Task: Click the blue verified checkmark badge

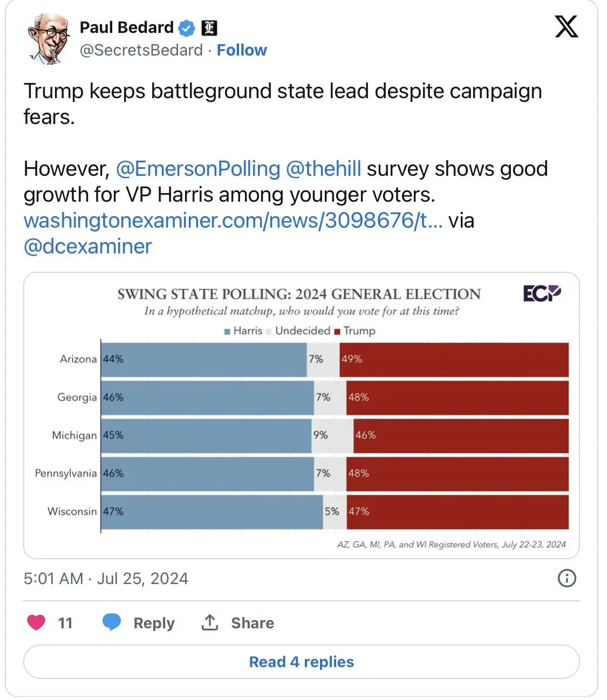Action: [x=187, y=28]
